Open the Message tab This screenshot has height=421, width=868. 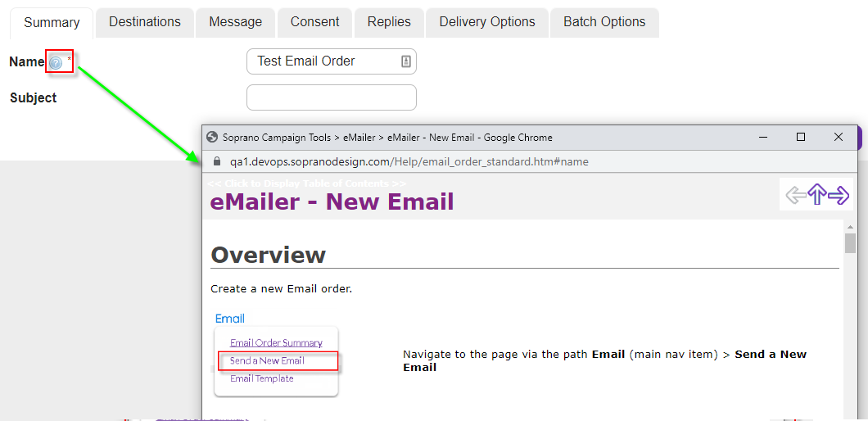235,22
